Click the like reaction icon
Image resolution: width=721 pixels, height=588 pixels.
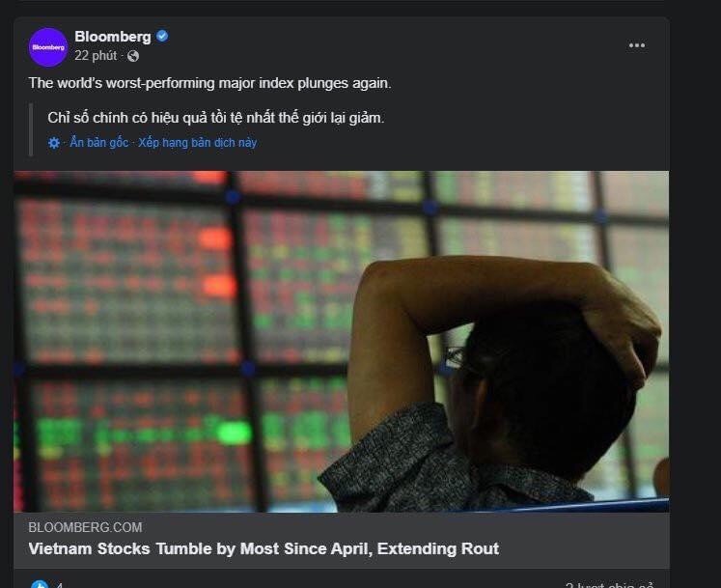click(39, 583)
